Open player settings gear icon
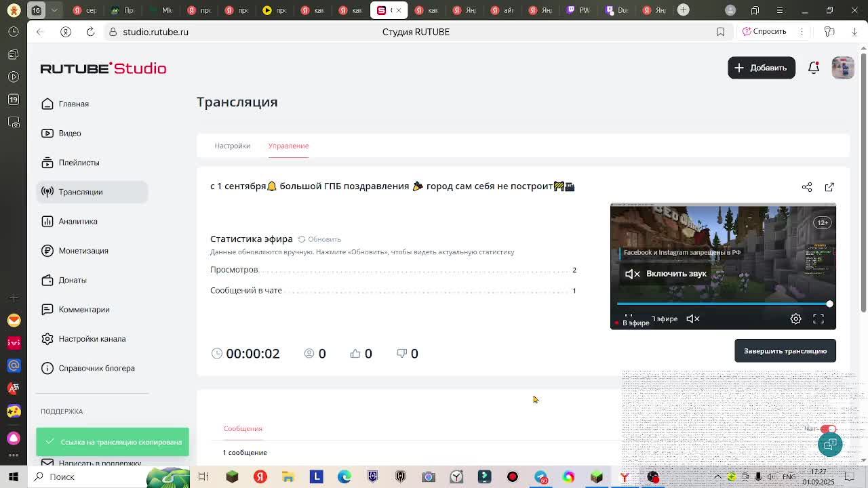The image size is (868, 488). click(796, 319)
